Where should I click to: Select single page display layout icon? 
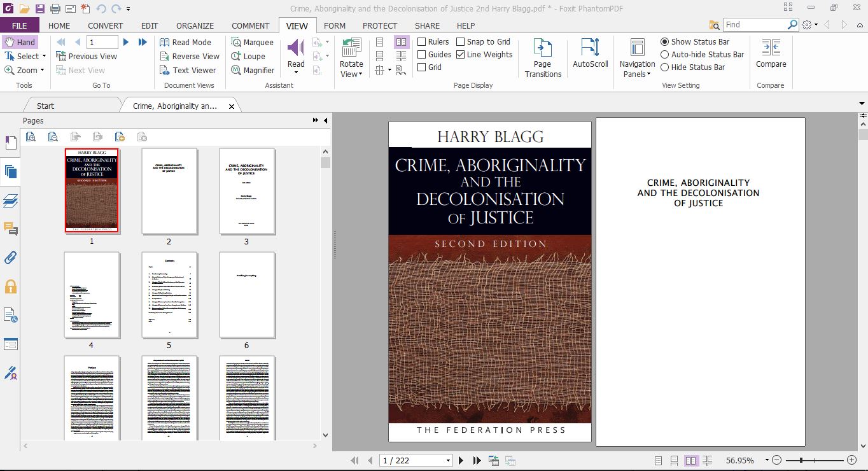pos(379,42)
